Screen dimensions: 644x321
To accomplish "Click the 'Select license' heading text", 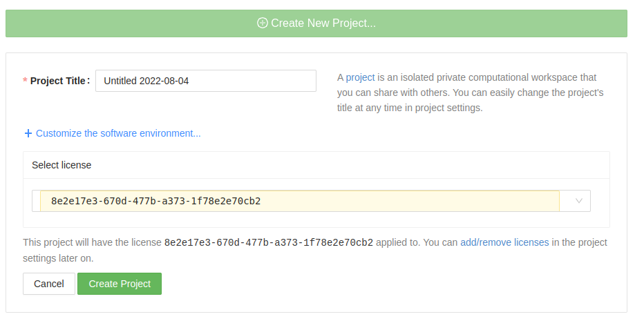I will [61, 165].
